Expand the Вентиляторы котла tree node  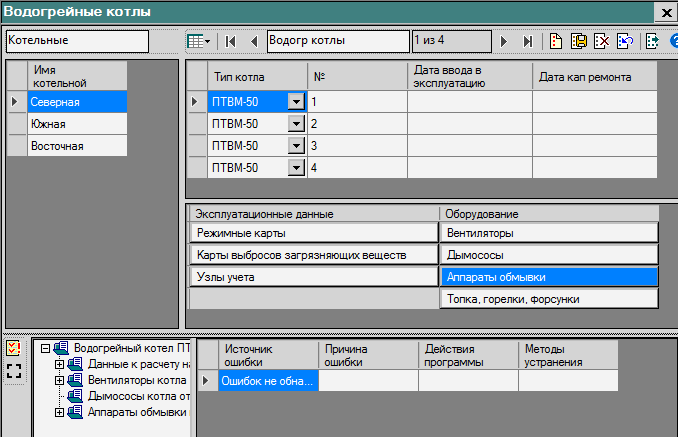click(x=59, y=380)
